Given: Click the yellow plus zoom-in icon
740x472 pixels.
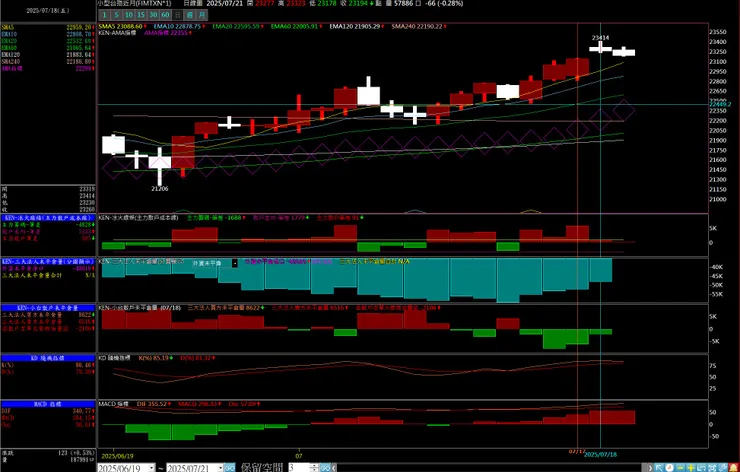Looking at the screenshot, I should pos(690,468).
